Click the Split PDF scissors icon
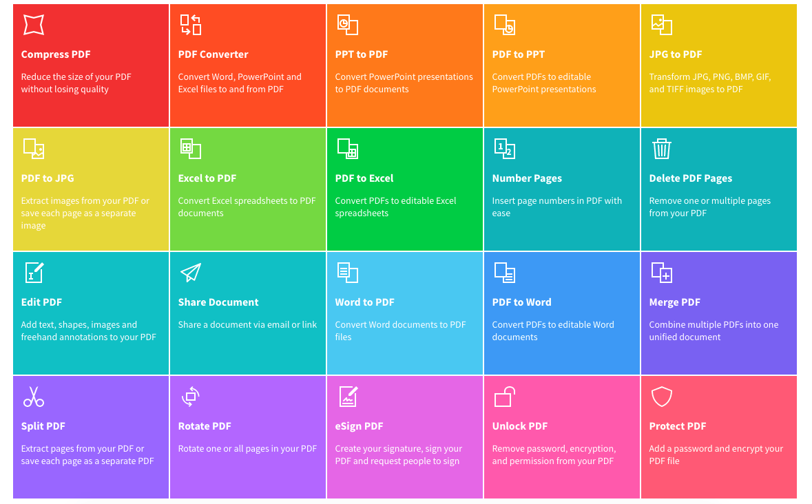 click(34, 397)
